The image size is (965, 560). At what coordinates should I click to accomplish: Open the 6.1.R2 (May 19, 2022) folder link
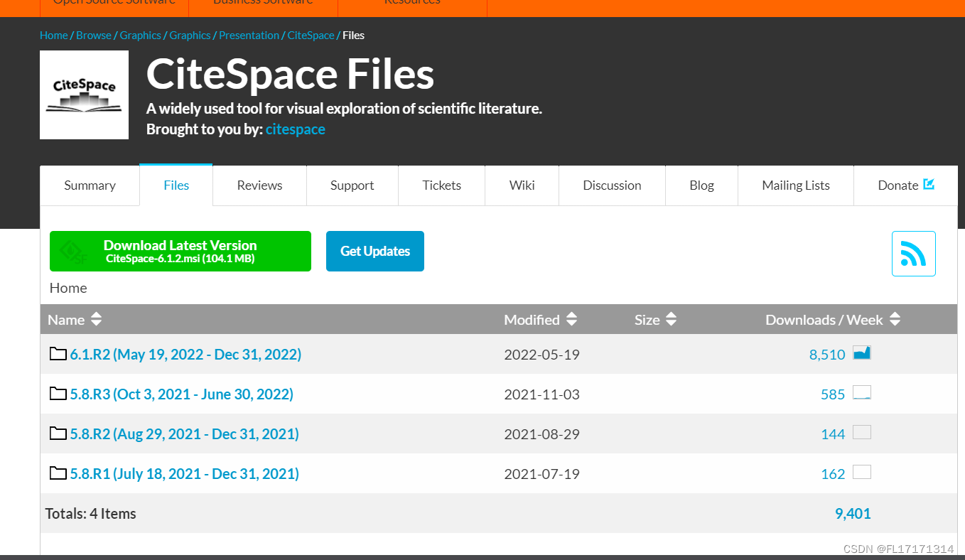(185, 354)
